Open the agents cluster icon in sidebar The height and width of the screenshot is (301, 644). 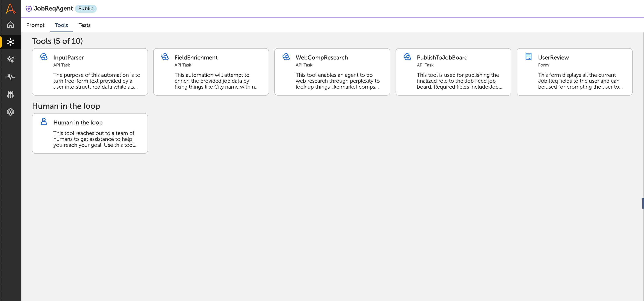tap(10, 42)
